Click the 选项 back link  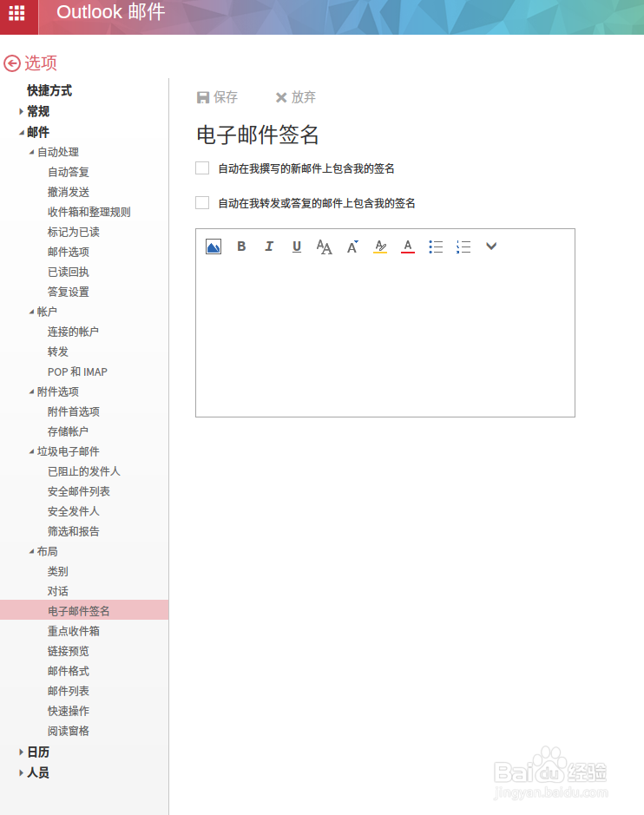[41, 62]
